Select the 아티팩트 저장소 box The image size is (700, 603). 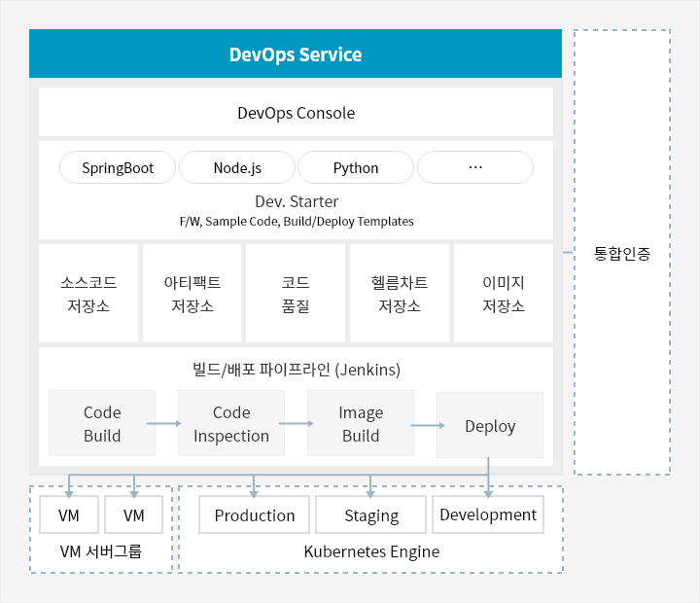(192, 294)
